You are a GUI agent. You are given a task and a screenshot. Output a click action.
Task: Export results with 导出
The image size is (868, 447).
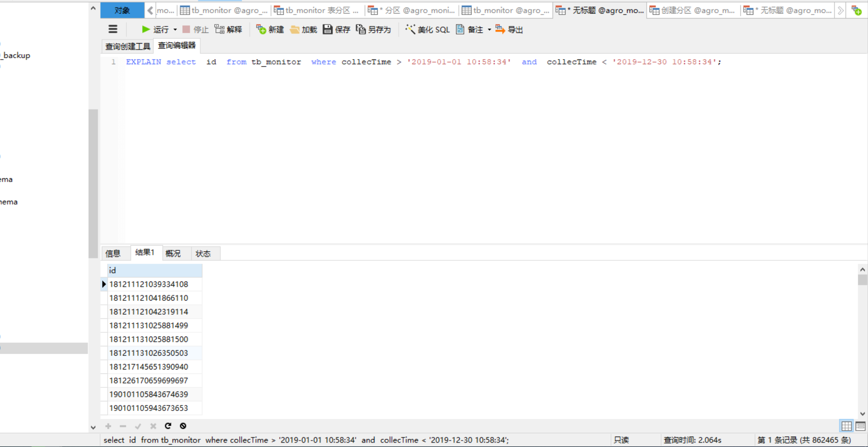(x=509, y=30)
